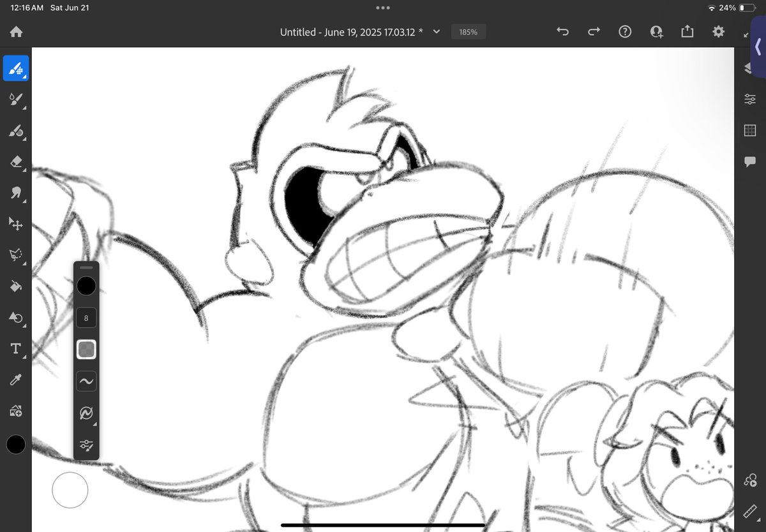Open brush smoothing setting

(86, 381)
